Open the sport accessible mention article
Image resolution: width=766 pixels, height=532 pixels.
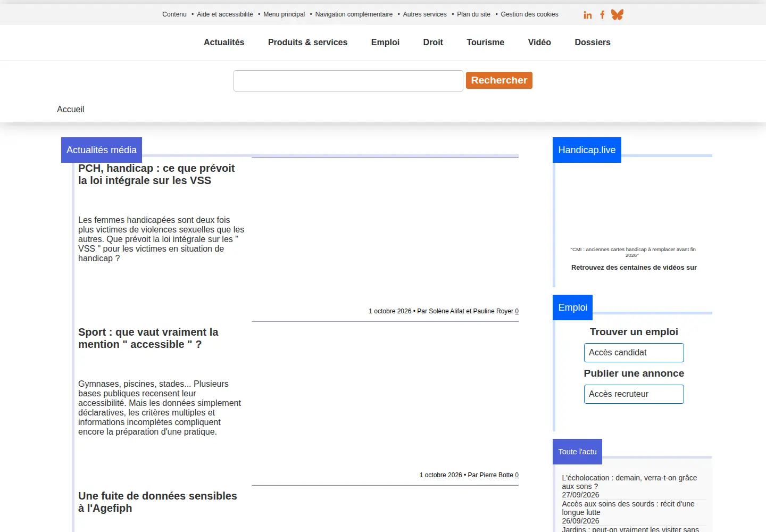point(148,338)
